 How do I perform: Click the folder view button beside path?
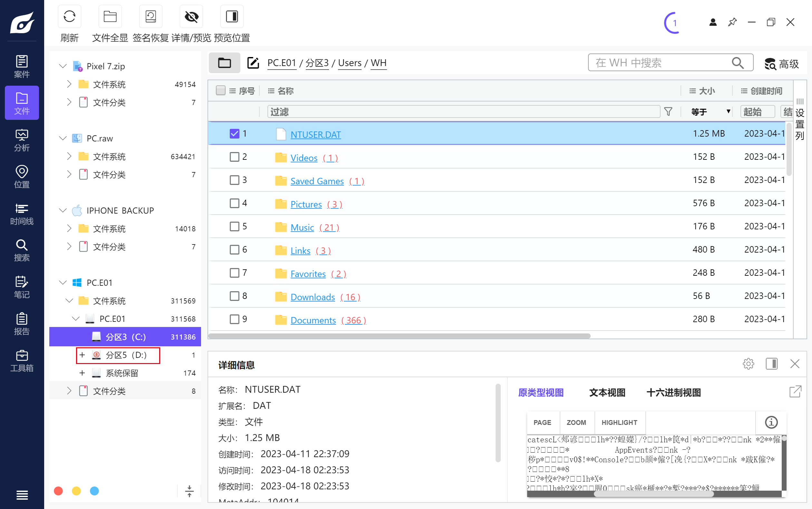pos(224,63)
